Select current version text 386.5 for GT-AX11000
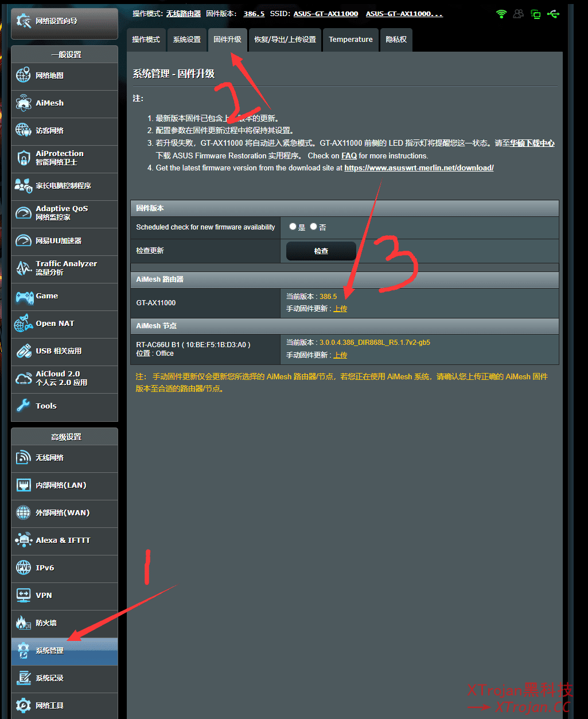 [x=328, y=297]
